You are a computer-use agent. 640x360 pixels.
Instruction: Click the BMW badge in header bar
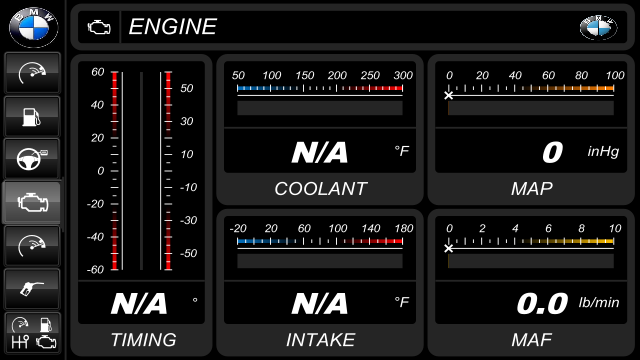click(x=598, y=28)
